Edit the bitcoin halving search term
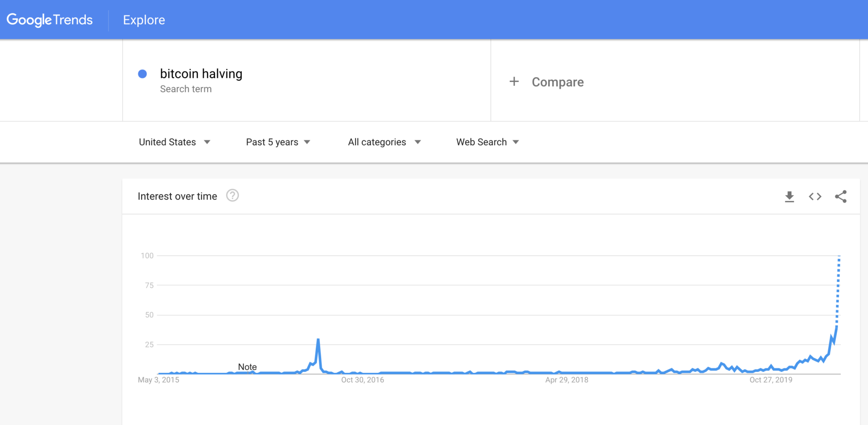Image resolution: width=868 pixels, height=425 pixels. pyautogui.click(x=201, y=73)
